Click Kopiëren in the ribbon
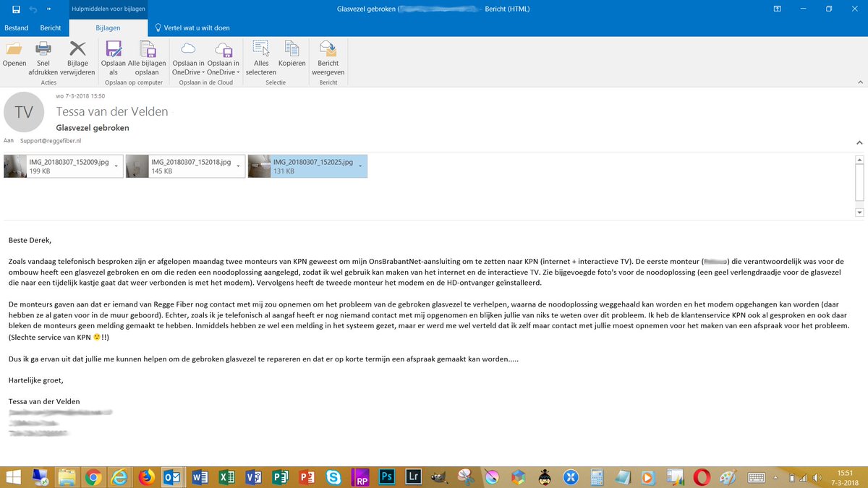This screenshot has width=868, height=488. pos(292,53)
